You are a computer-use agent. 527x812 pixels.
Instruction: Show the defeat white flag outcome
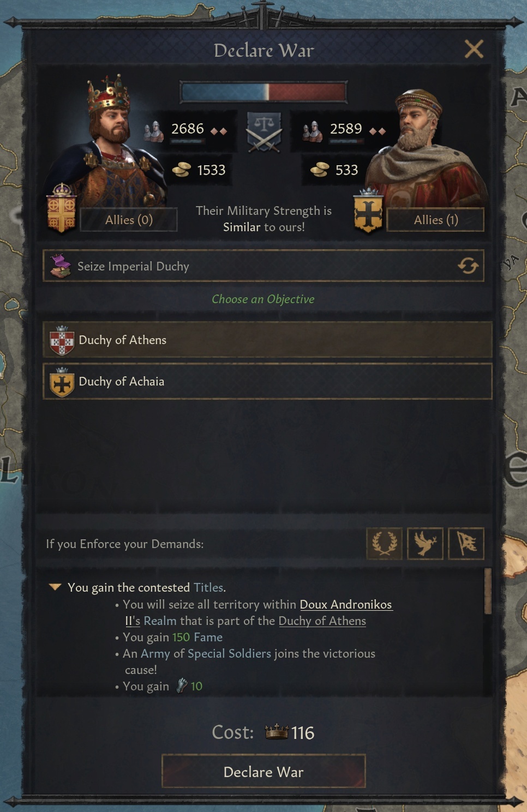tap(466, 544)
